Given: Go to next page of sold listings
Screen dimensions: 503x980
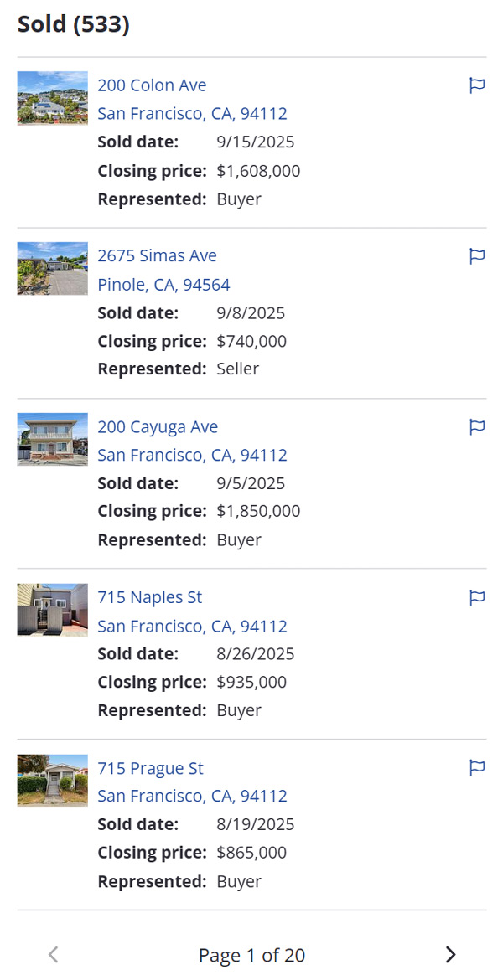Looking at the screenshot, I should coord(450,954).
